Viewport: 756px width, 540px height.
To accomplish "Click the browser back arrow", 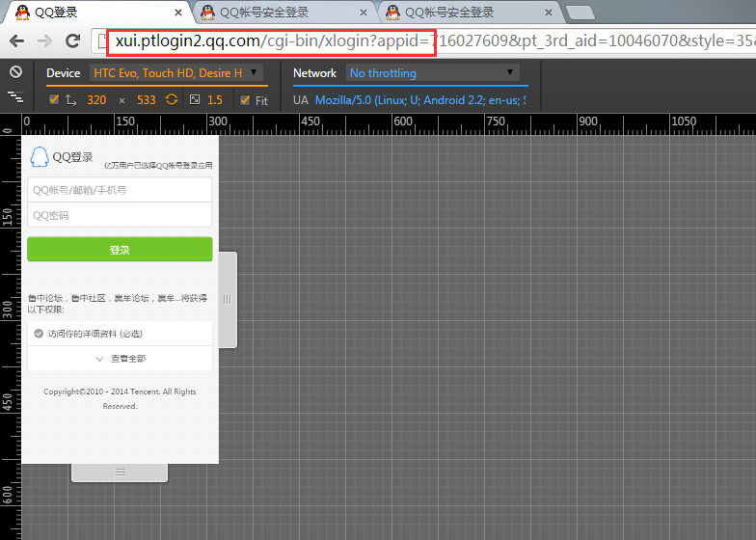I will [x=17, y=40].
